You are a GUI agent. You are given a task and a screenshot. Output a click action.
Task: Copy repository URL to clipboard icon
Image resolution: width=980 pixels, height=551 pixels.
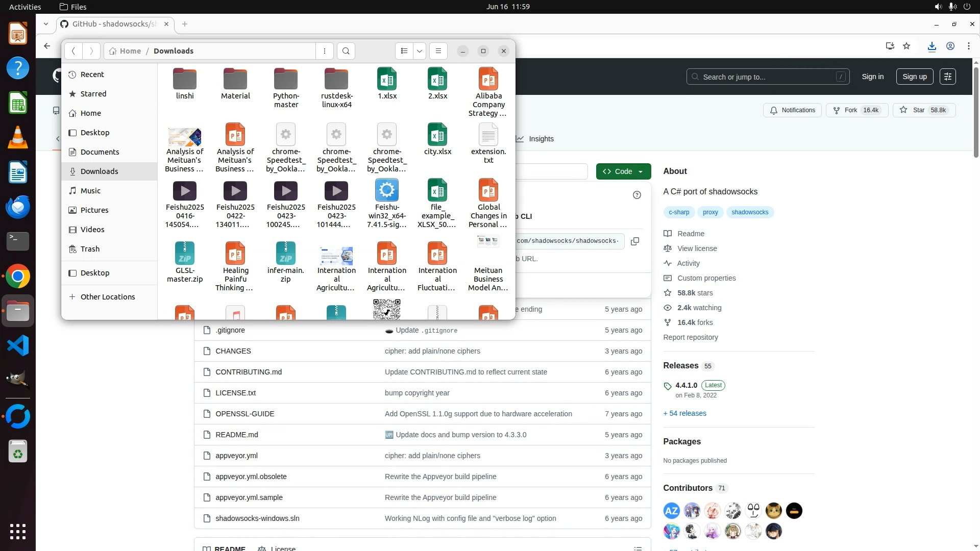[x=635, y=241]
